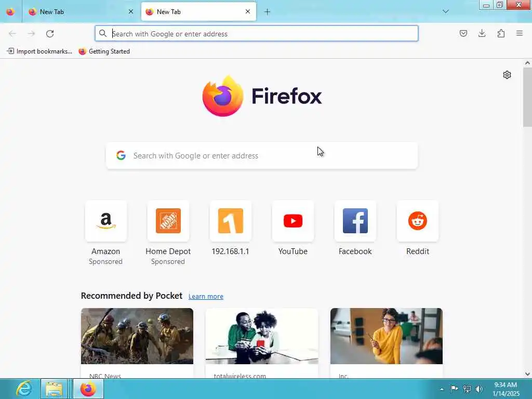Screen dimensions: 532x399
Task: Open the Firefox application hamburger menu
Action: coord(520,33)
